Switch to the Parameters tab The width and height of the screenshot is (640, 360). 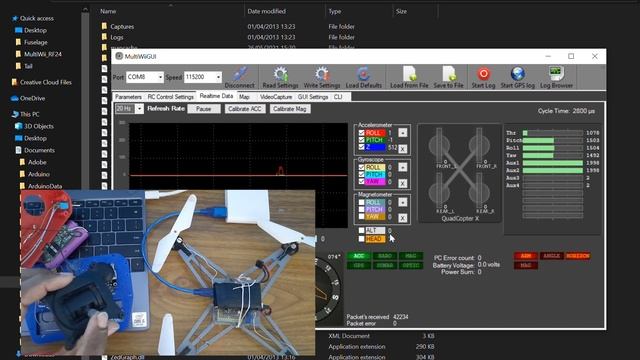pyautogui.click(x=128, y=97)
